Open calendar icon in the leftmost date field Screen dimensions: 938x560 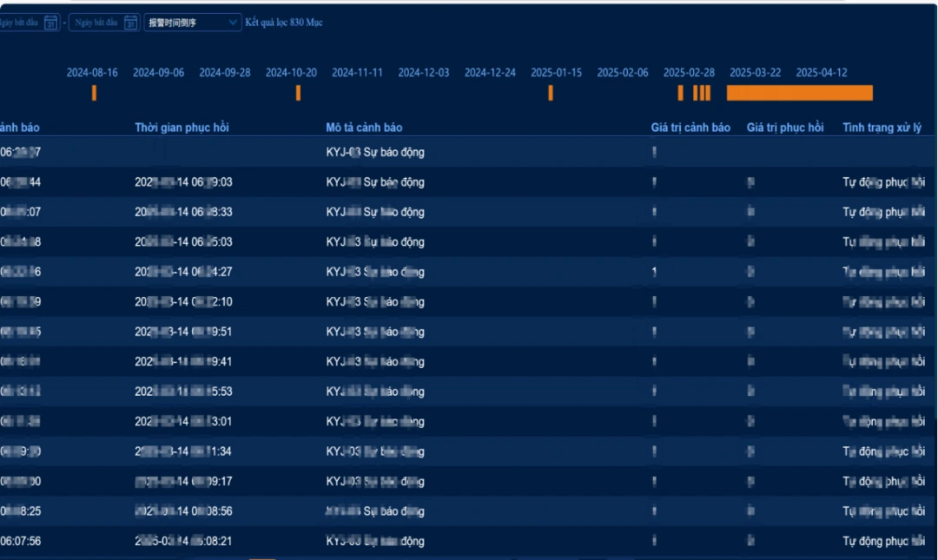click(x=51, y=23)
